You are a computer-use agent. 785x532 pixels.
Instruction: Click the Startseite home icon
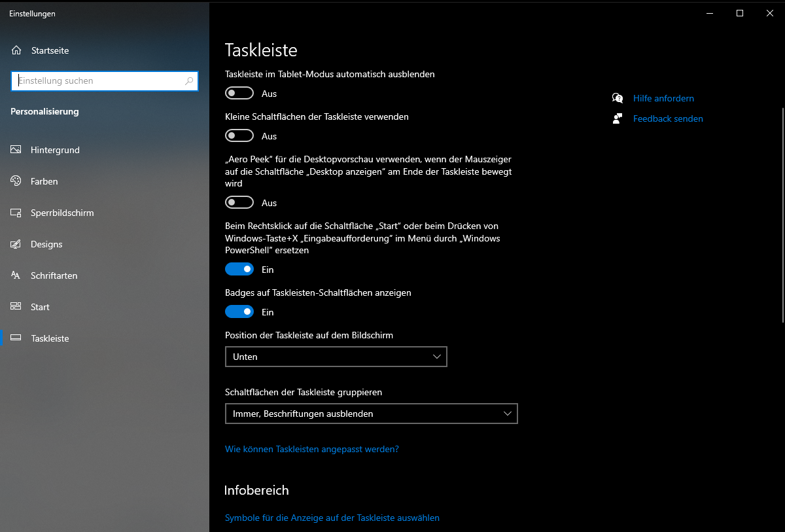pyautogui.click(x=16, y=50)
